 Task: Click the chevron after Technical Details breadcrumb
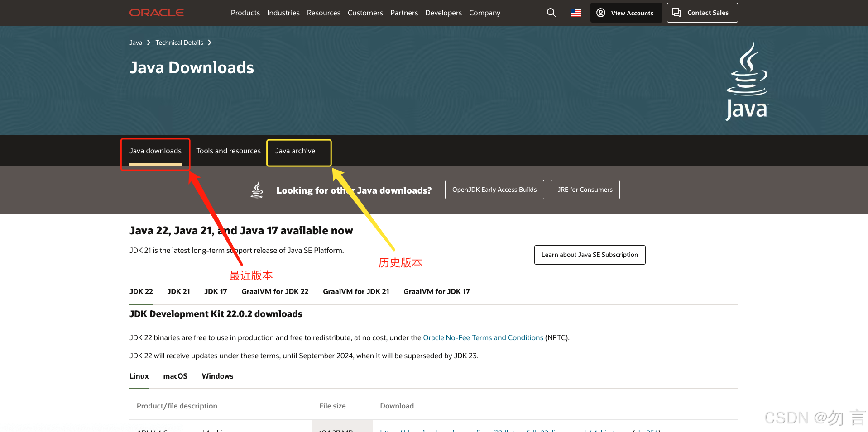click(210, 43)
